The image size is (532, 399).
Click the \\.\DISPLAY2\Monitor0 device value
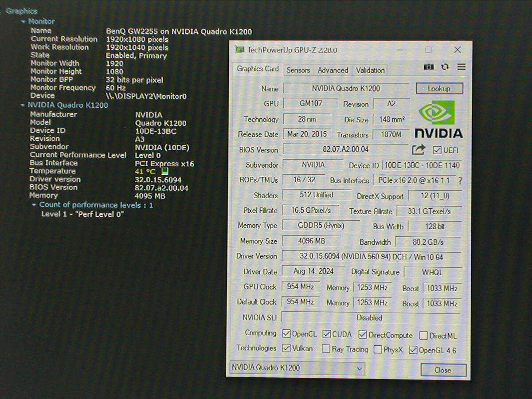click(146, 96)
